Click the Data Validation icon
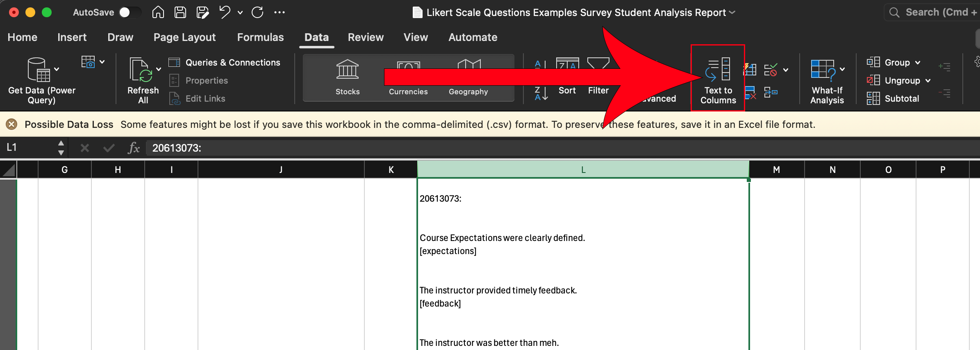980x350 pixels. (771, 70)
